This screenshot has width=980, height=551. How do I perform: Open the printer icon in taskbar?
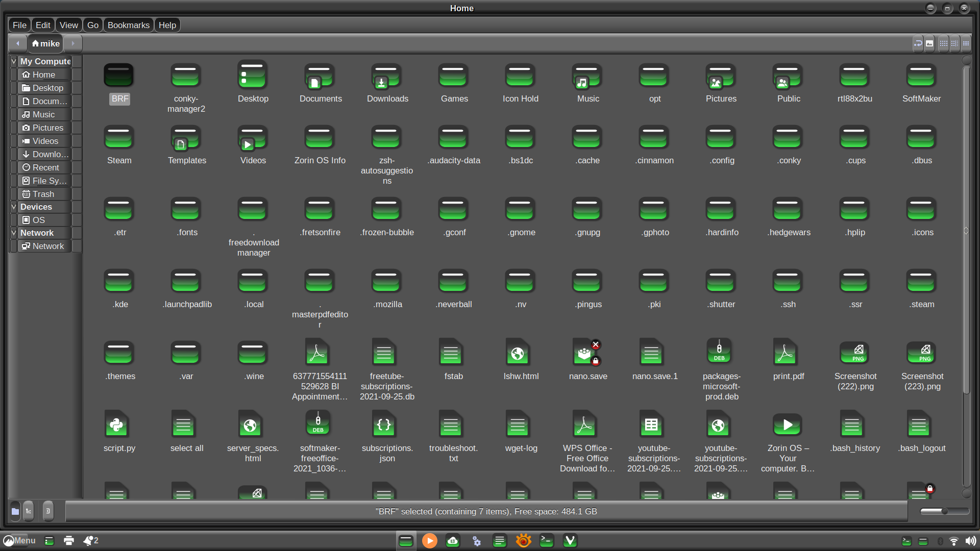click(69, 540)
